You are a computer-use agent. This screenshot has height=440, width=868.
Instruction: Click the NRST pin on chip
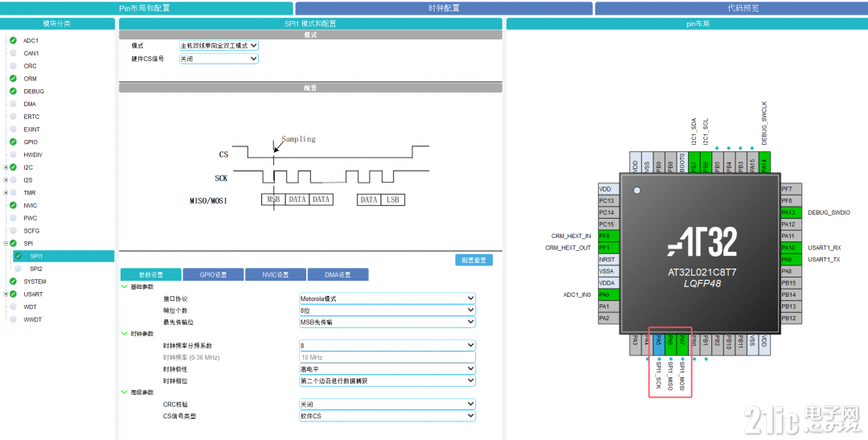click(x=608, y=259)
